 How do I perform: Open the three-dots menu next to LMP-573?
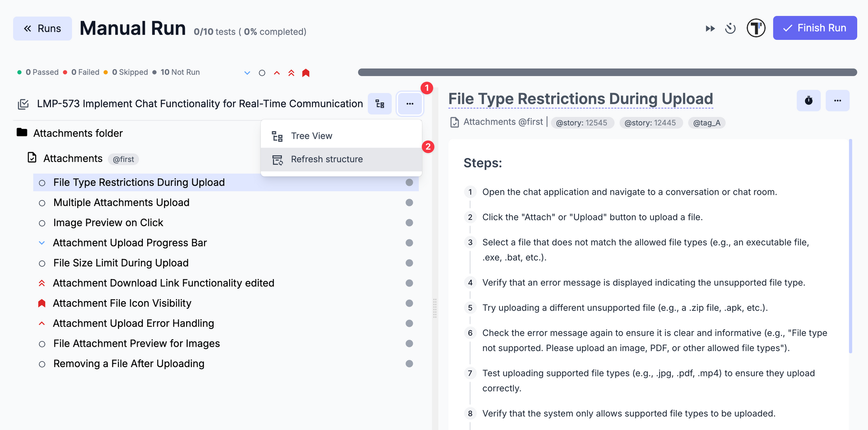point(410,104)
